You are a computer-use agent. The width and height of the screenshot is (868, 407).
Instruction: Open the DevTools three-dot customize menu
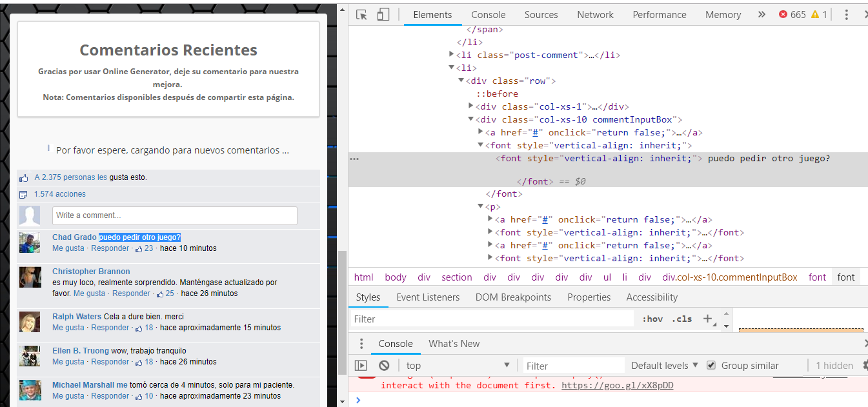click(x=846, y=14)
